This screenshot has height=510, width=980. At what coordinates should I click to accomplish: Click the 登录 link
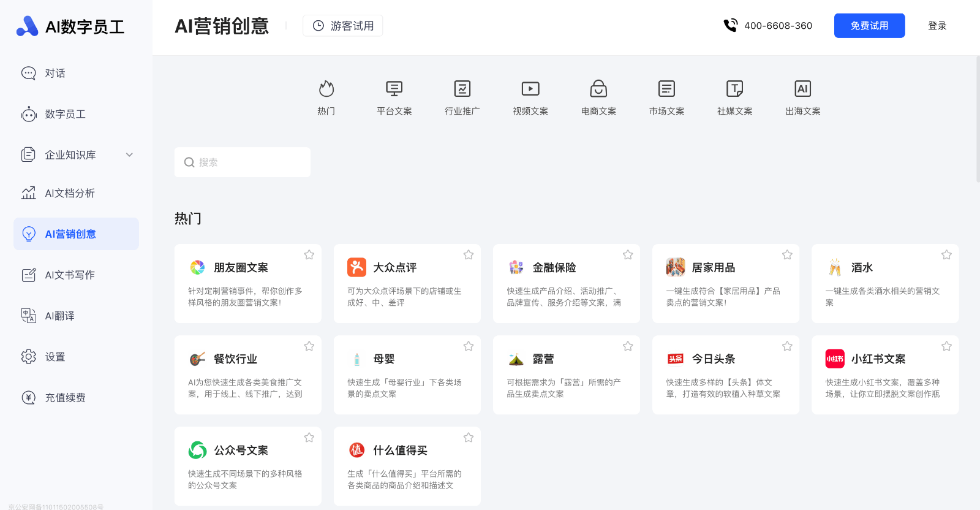click(x=937, y=26)
